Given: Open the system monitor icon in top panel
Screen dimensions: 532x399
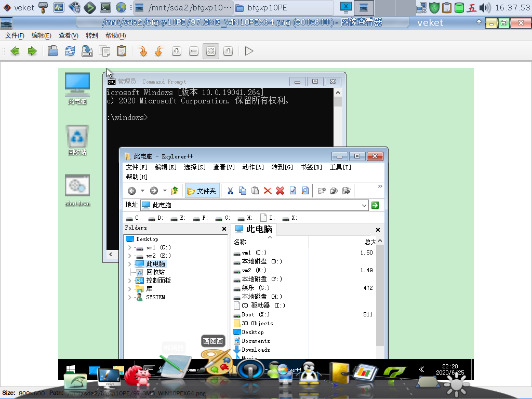Looking at the screenshot, I should [58, 7].
